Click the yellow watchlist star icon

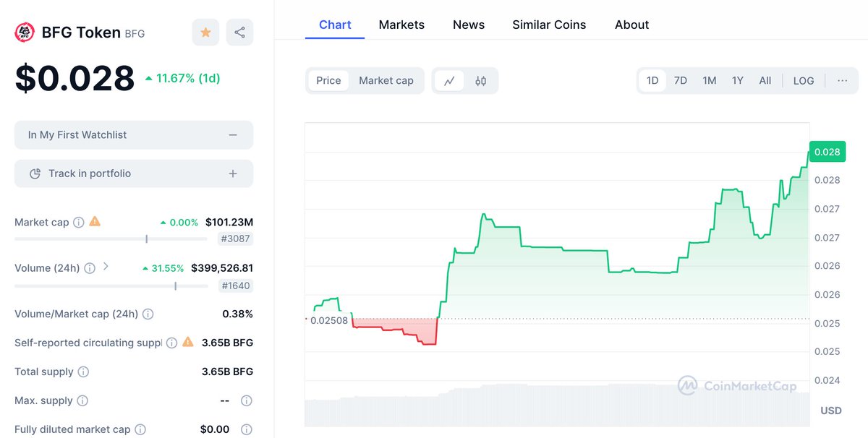point(205,32)
